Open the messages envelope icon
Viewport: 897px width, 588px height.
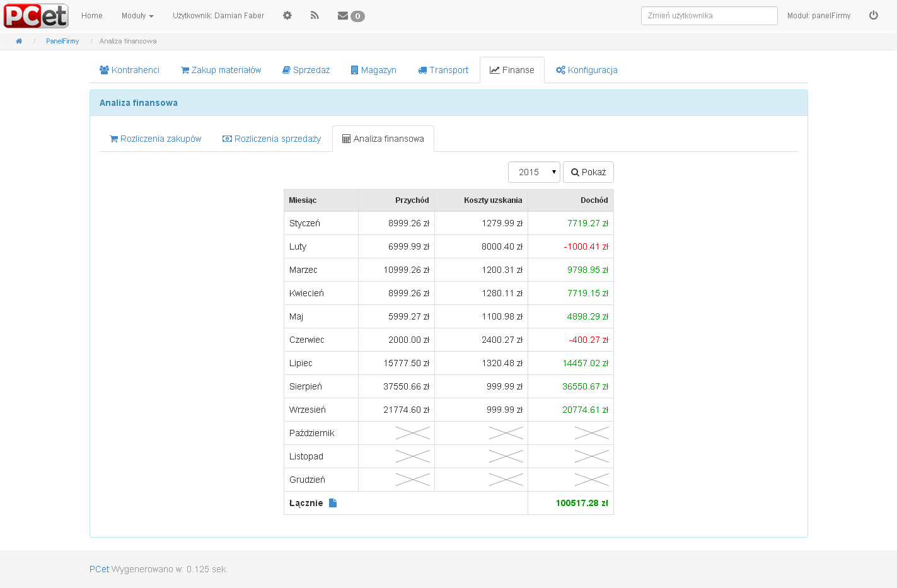coord(343,16)
